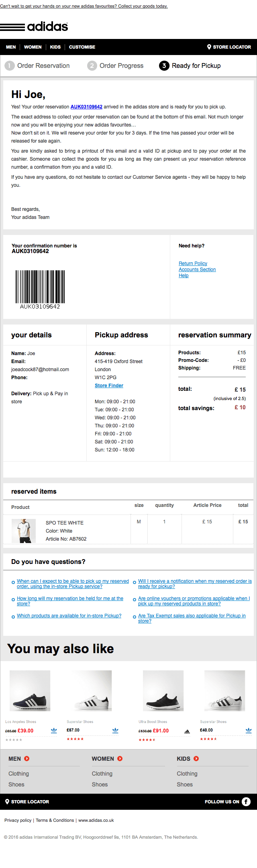
Task: Select the Ultra Boost Shoes product image
Action: point(163,690)
